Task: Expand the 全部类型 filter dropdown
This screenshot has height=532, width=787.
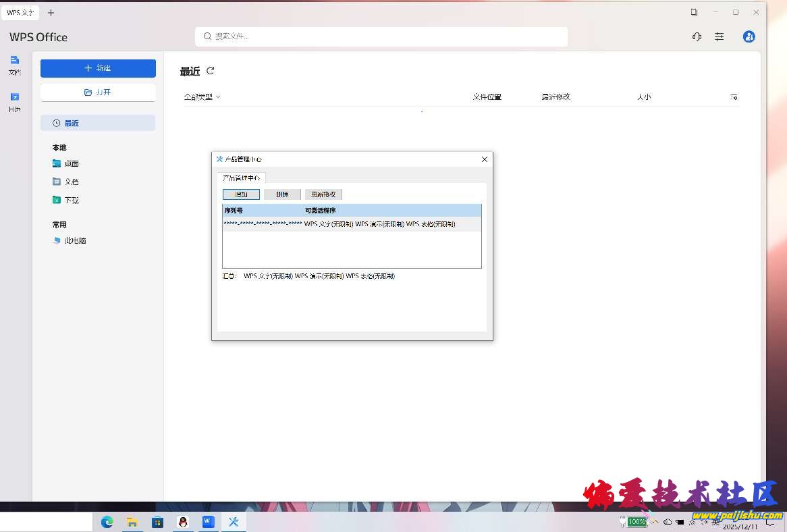Action: tap(202, 97)
